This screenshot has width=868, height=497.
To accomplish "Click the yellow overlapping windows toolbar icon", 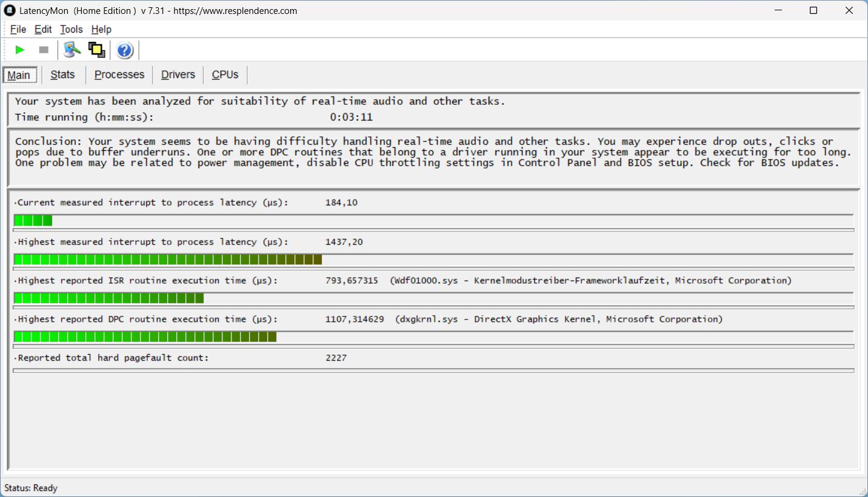I will tap(96, 50).
